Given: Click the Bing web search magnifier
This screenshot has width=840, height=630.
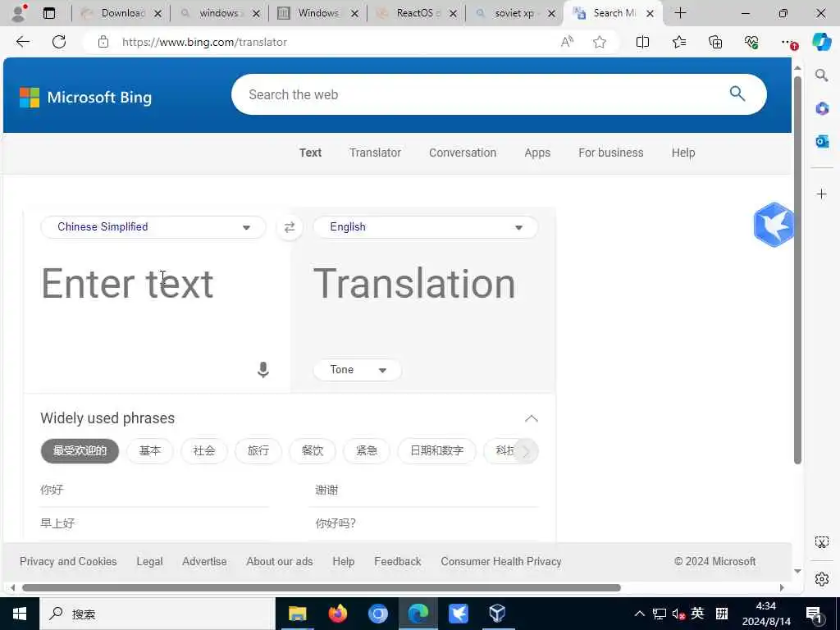Looking at the screenshot, I should pyautogui.click(x=737, y=94).
